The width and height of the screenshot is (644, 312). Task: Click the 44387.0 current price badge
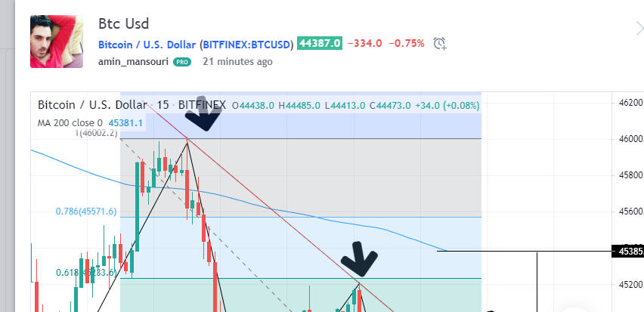tap(320, 44)
